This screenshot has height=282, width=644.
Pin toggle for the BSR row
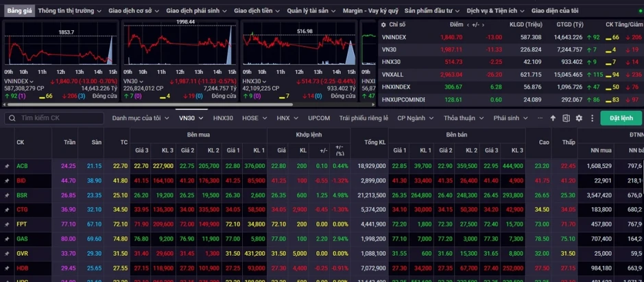pyautogui.click(x=7, y=196)
